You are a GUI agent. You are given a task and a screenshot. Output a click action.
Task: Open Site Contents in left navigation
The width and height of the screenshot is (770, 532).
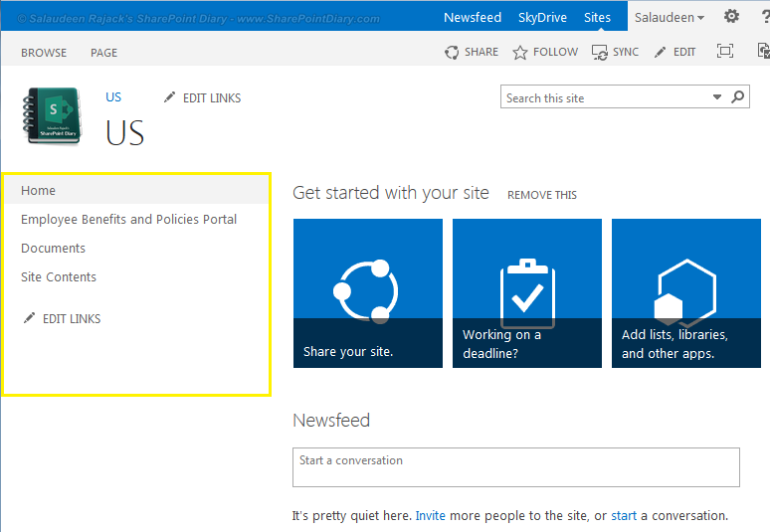(x=59, y=277)
